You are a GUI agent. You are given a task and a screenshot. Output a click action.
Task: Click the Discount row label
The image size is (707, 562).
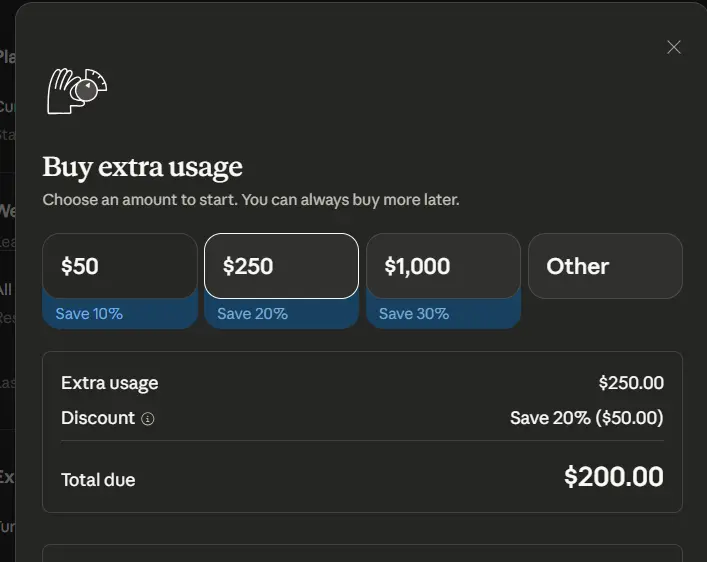(97, 418)
